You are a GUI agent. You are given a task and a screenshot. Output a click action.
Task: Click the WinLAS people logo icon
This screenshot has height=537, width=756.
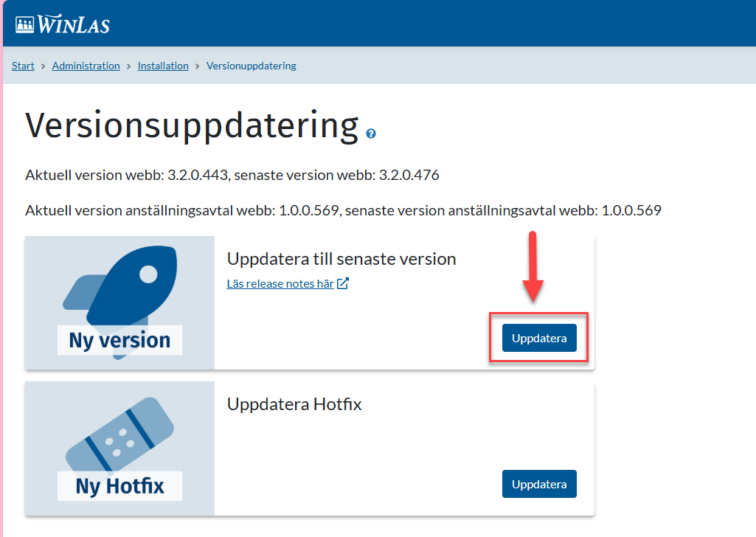[24, 24]
